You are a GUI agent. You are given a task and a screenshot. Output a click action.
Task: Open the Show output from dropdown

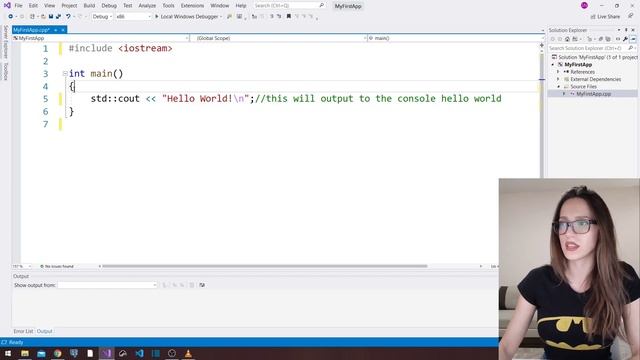107,285
